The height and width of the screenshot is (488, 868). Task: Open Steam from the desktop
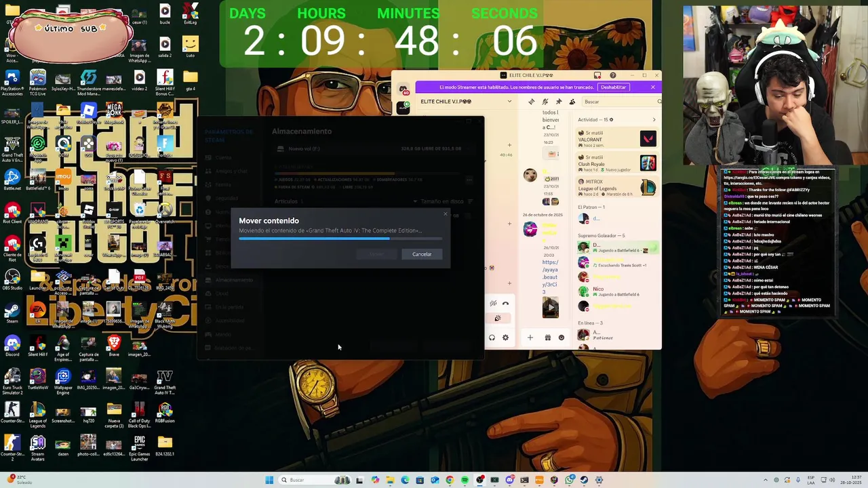[x=12, y=312]
